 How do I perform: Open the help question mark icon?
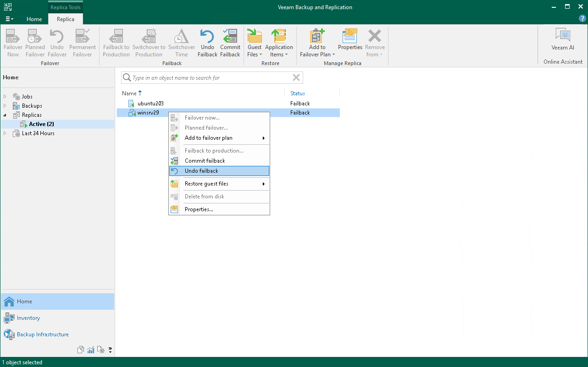coord(582,19)
